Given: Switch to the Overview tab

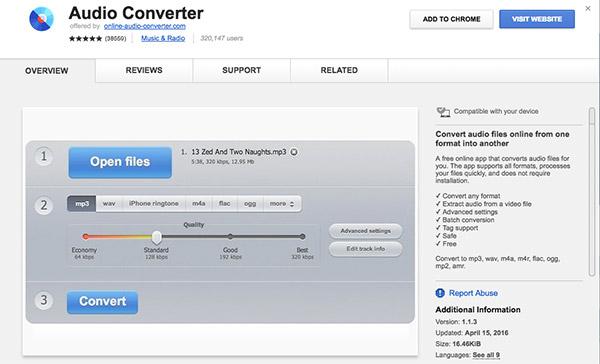Looking at the screenshot, I should pyautogui.click(x=47, y=71).
